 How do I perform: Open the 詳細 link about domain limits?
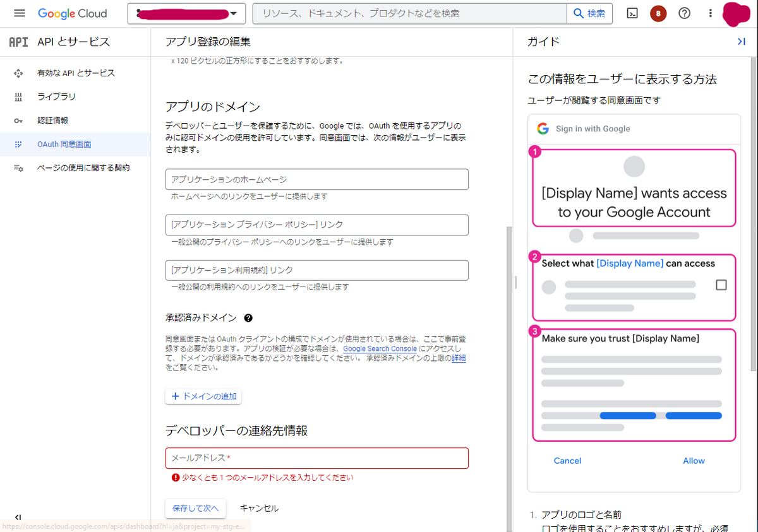[459, 358]
